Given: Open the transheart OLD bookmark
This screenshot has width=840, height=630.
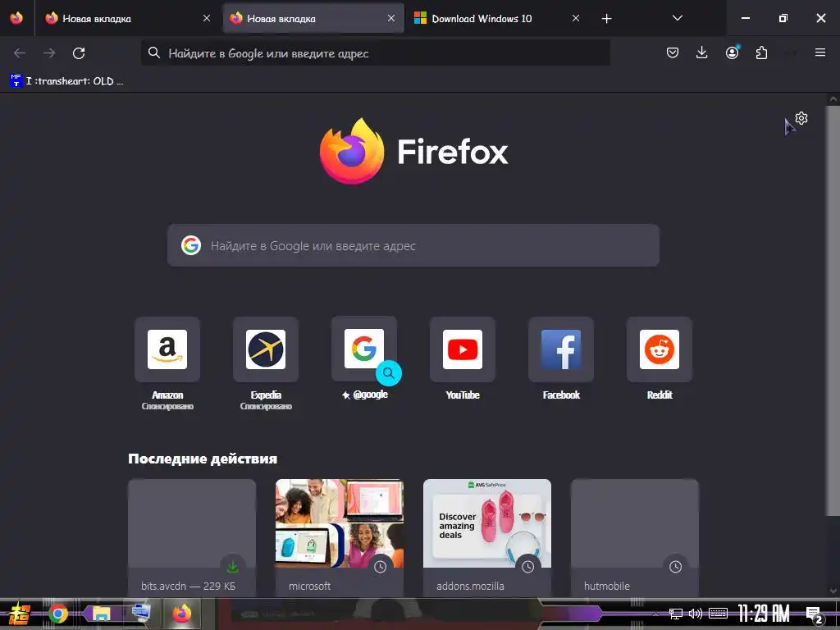Looking at the screenshot, I should 67,81.
